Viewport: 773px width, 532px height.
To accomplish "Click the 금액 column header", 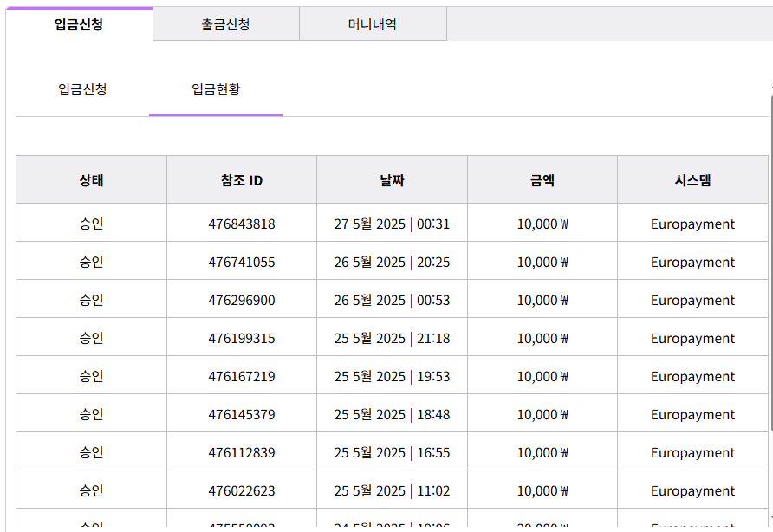I will (542, 180).
